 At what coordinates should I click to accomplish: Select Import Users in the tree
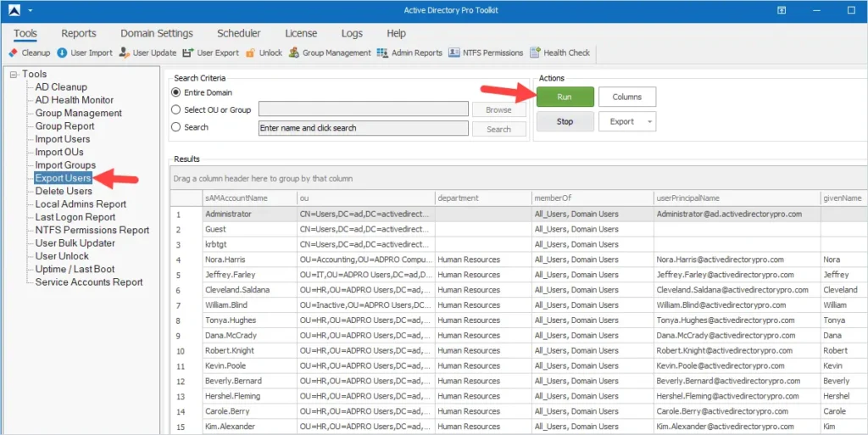click(63, 139)
